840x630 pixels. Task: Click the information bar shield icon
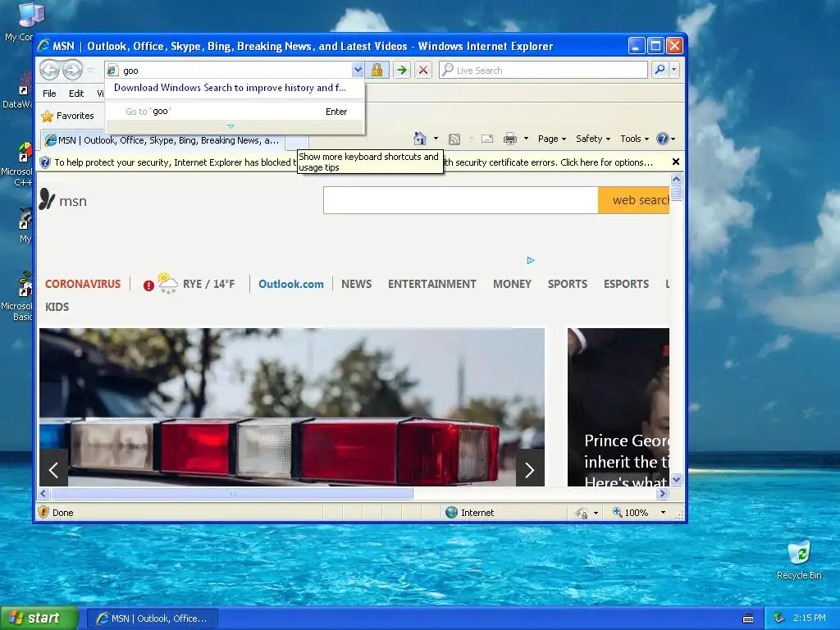[x=46, y=162]
